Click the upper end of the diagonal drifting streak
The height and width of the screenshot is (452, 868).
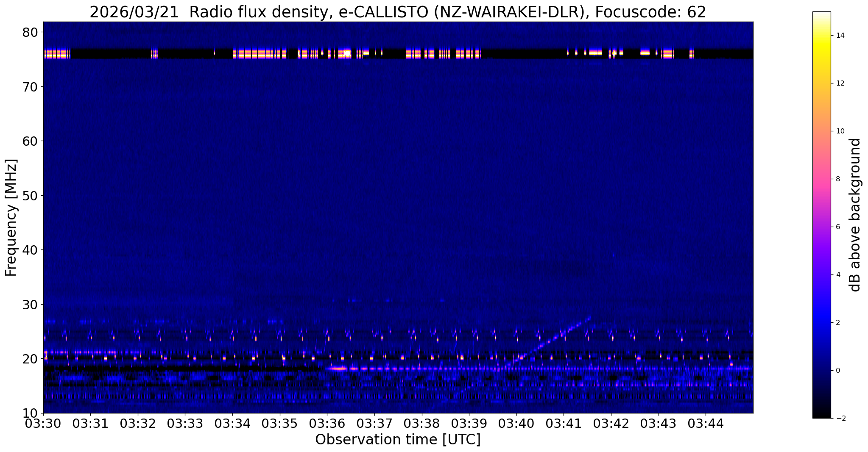pos(589,318)
